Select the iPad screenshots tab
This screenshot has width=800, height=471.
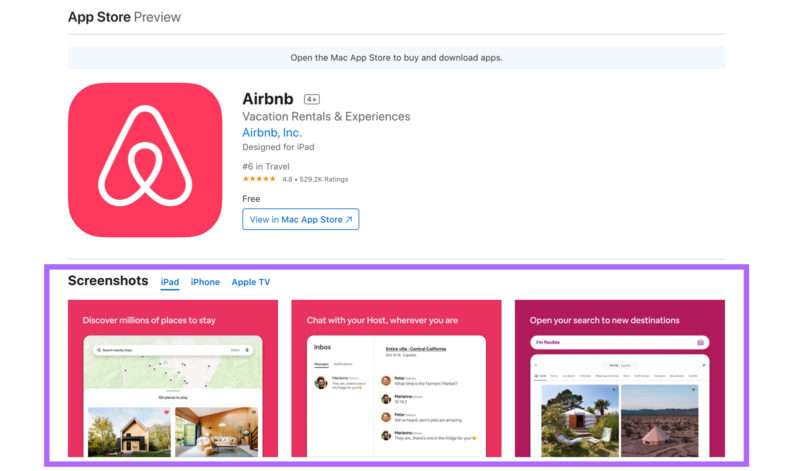click(170, 282)
